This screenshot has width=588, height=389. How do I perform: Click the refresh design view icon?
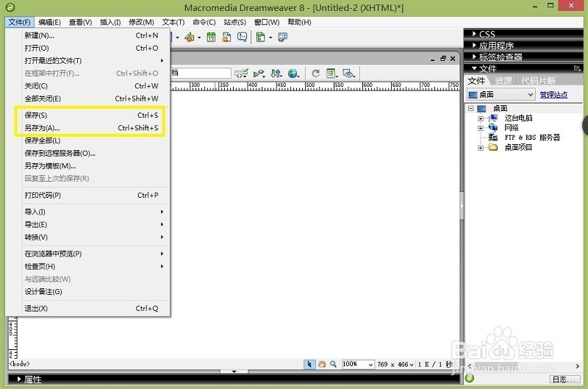[x=316, y=73]
